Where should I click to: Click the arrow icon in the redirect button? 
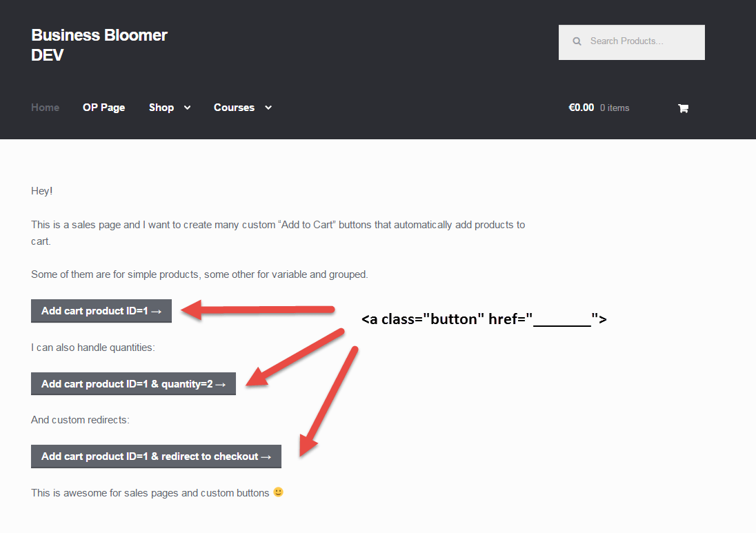point(266,456)
